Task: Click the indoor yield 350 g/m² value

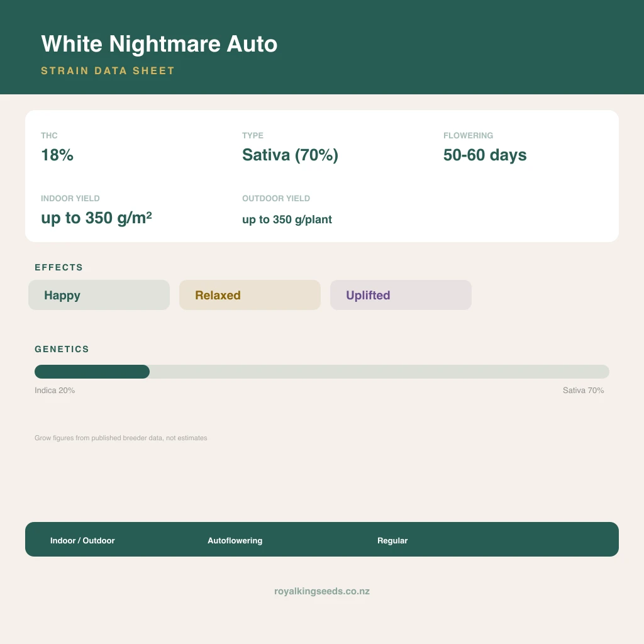Action: [96, 218]
